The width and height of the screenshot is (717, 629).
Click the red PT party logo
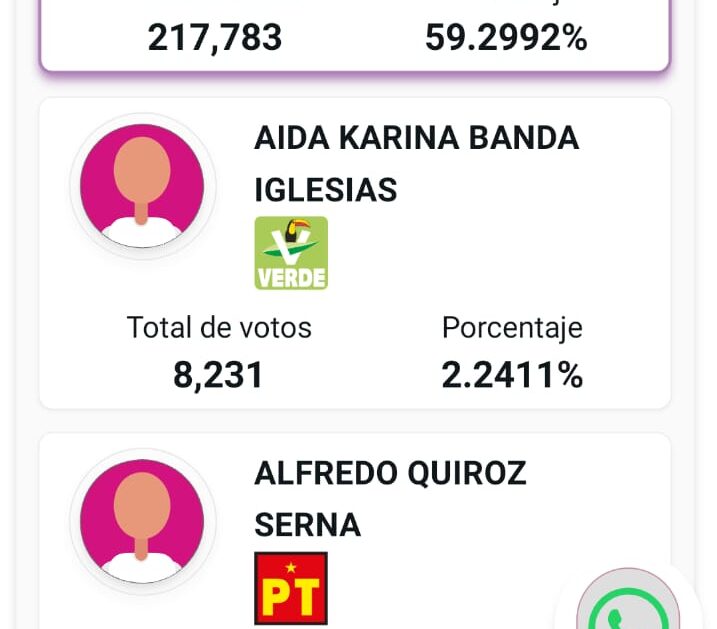[x=291, y=588]
